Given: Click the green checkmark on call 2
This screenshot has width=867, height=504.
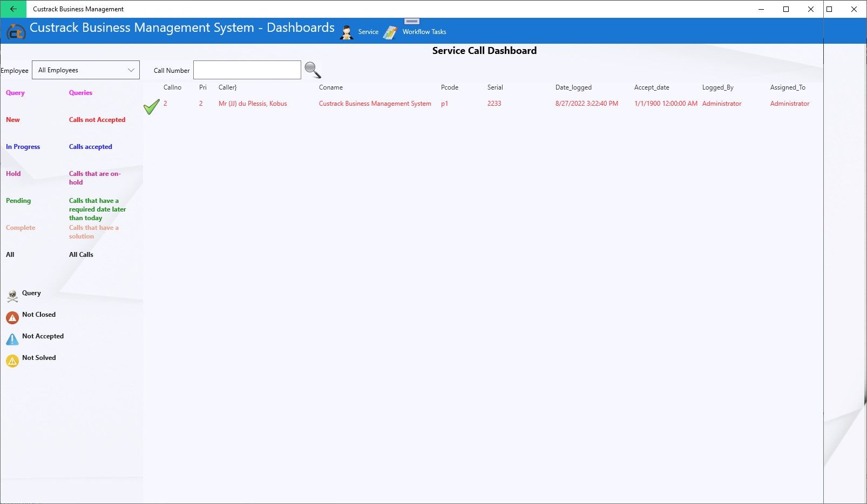Looking at the screenshot, I should tap(152, 106).
